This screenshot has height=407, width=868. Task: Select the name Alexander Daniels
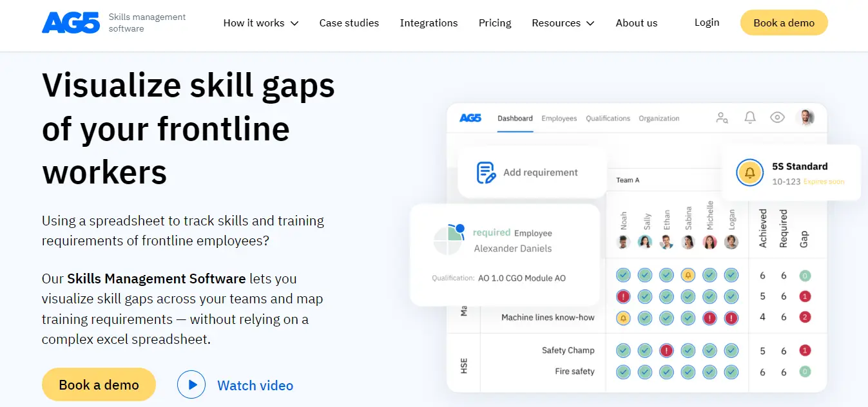click(x=513, y=249)
